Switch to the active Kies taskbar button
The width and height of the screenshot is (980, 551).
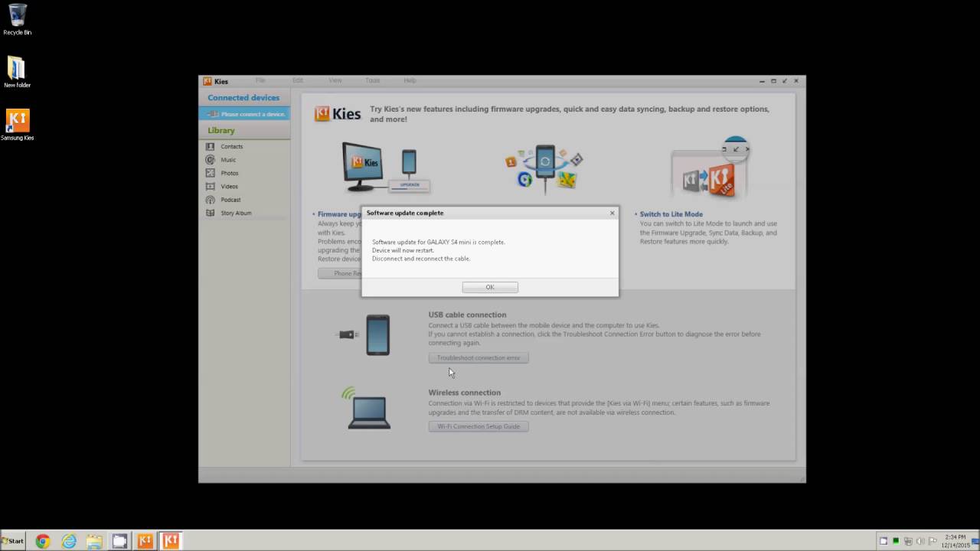point(171,541)
